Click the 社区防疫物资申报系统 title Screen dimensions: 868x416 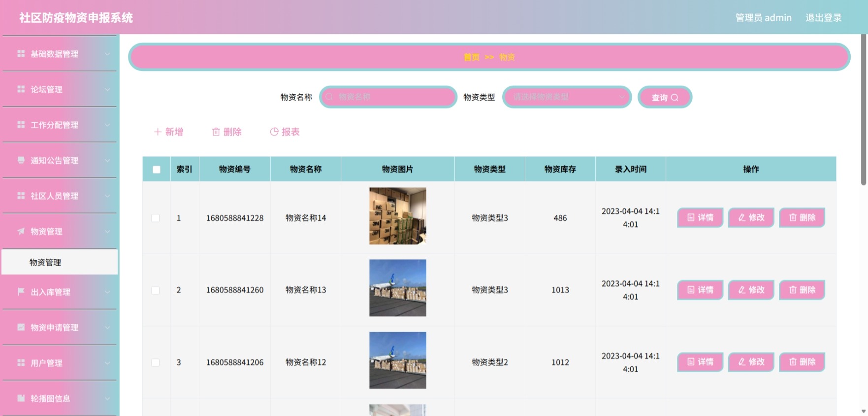pyautogui.click(x=76, y=18)
